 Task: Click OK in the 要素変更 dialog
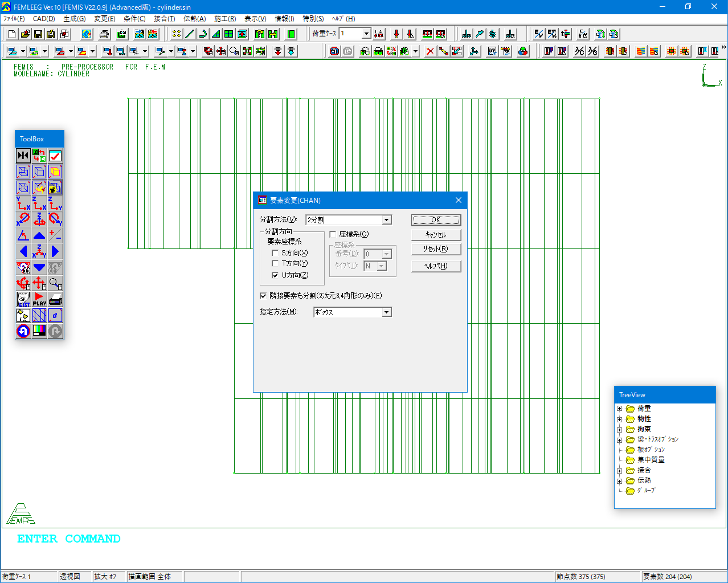pyautogui.click(x=436, y=220)
